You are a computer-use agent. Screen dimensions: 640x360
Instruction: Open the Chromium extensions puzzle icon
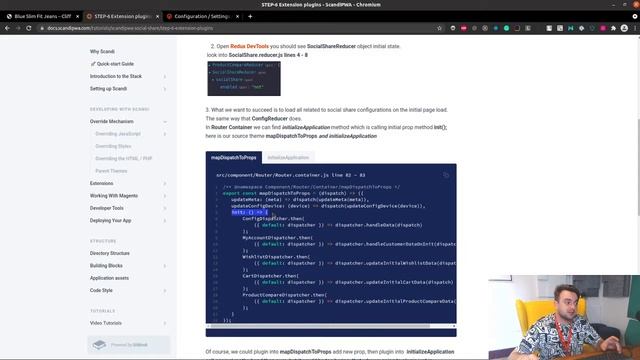tap(613, 28)
